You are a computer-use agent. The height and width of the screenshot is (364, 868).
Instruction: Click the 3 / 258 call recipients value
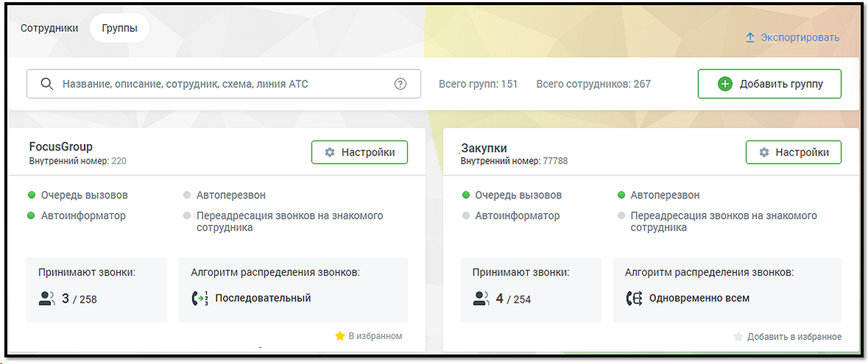(79, 299)
